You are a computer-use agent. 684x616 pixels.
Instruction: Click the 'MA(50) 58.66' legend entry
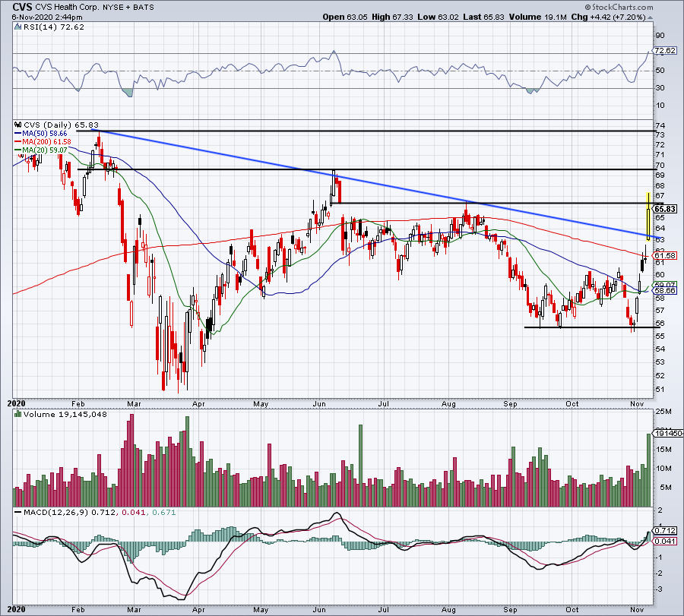[41, 134]
